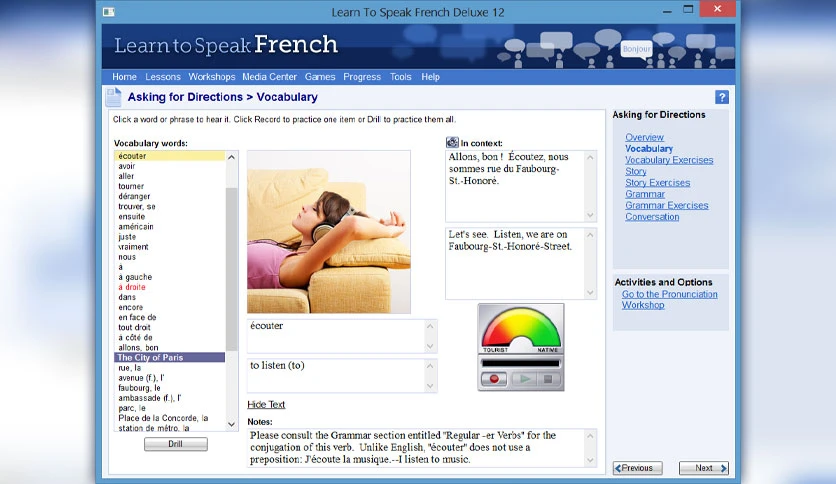Click the Previous button
This screenshot has height=484, width=836.
click(638, 468)
